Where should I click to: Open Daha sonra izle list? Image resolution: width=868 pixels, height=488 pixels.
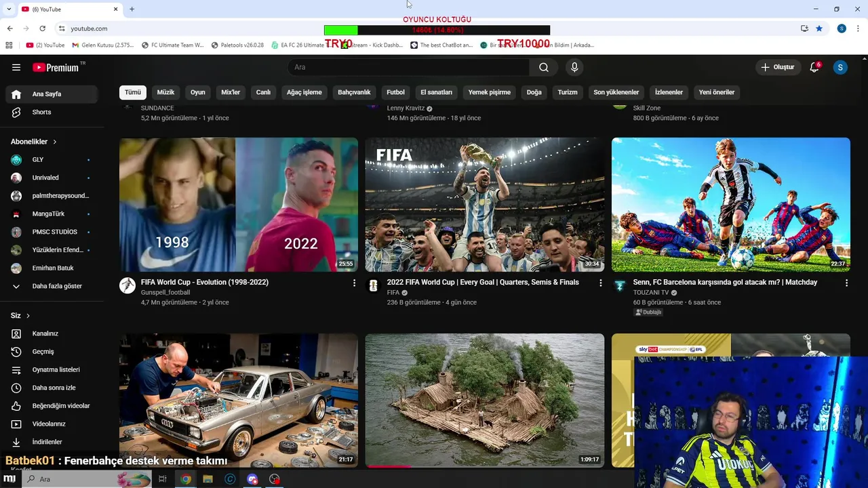tap(52, 388)
